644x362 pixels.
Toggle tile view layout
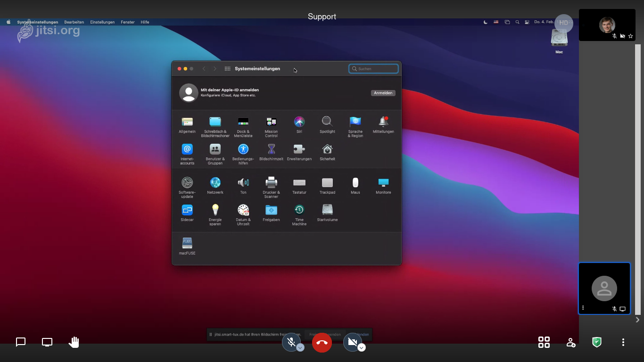click(x=544, y=342)
